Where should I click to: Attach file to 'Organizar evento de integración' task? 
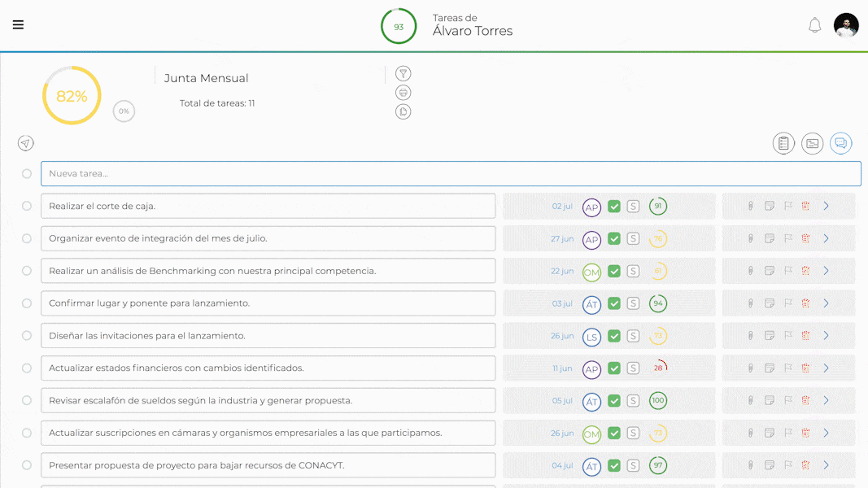[x=751, y=238]
